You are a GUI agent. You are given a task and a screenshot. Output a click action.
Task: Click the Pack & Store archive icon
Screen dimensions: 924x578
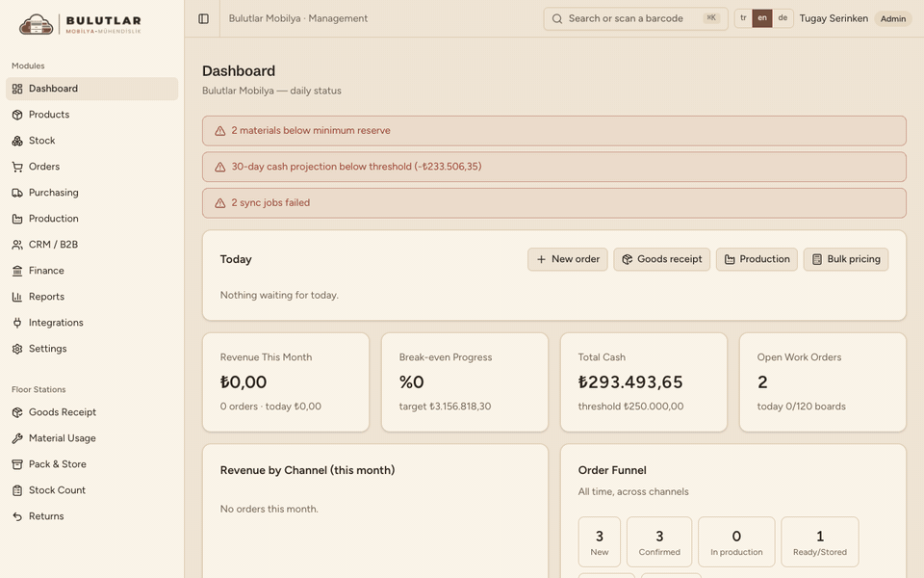click(x=17, y=464)
